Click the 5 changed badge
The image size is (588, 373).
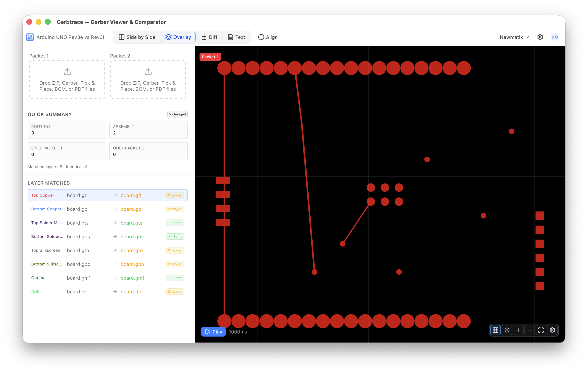click(x=177, y=114)
